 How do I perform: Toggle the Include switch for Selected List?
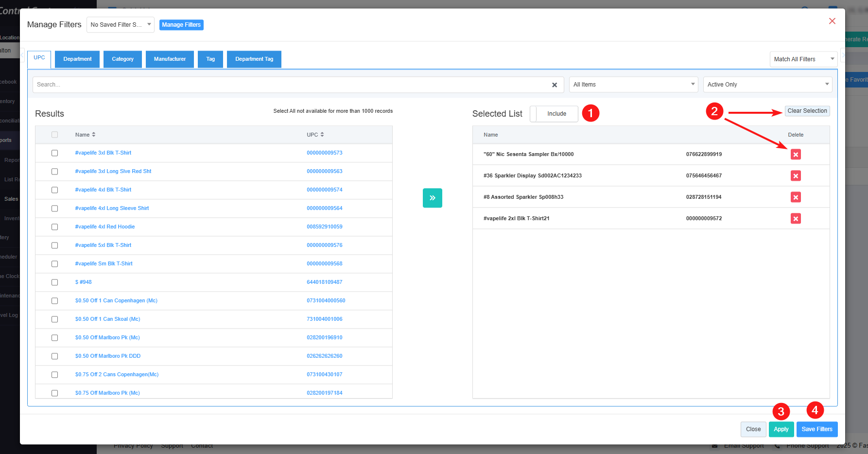pyautogui.click(x=554, y=114)
